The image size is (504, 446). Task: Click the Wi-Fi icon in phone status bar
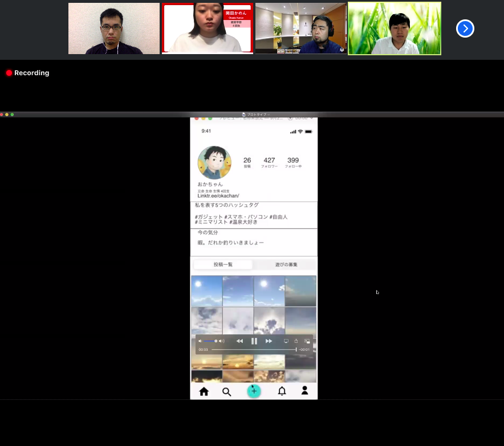pos(300,132)
